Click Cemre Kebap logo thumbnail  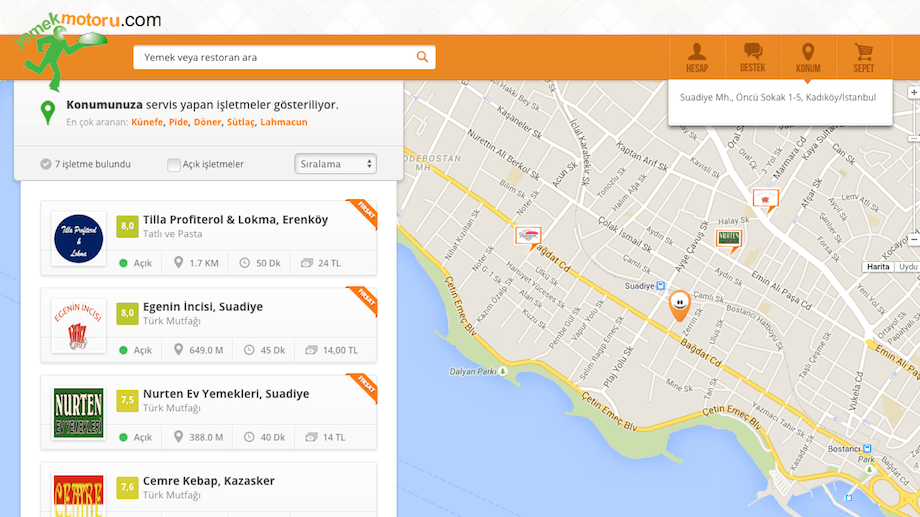click(79, 496)
